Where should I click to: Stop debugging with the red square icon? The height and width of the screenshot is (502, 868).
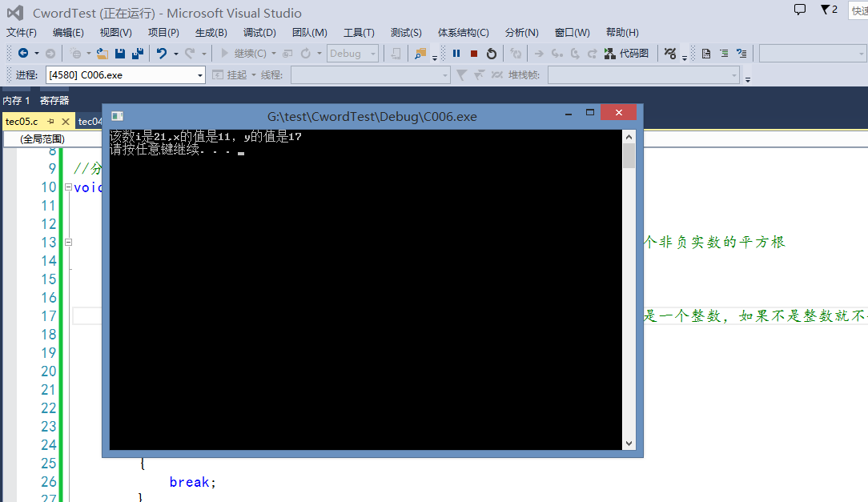tap(474, 54)
